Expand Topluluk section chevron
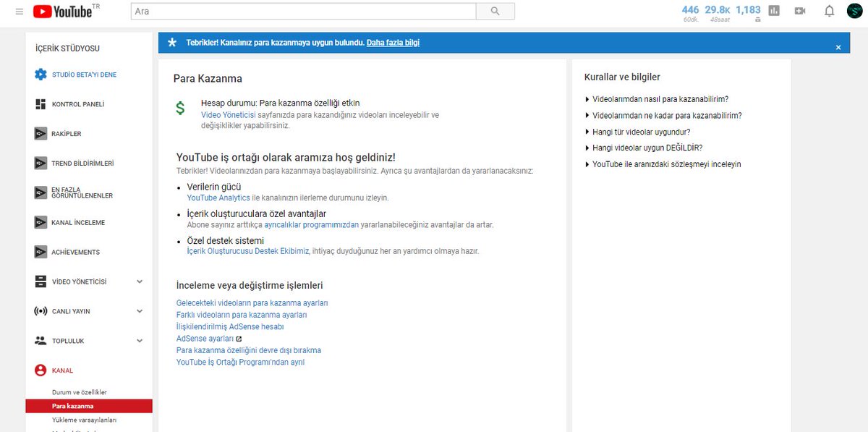This screenshot has width=868, height=432. (140, 340)
